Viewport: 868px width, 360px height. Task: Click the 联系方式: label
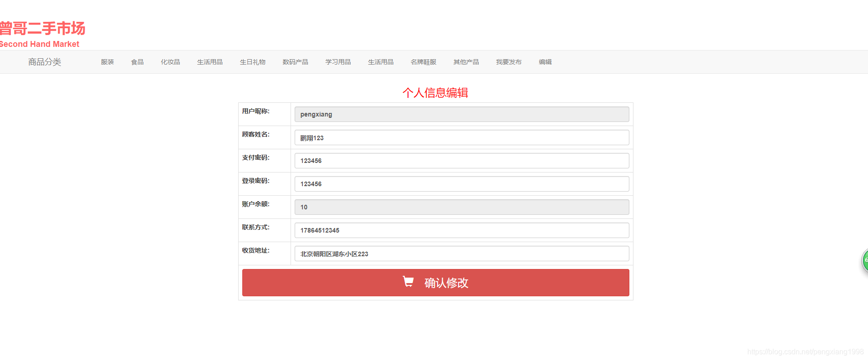255,227
